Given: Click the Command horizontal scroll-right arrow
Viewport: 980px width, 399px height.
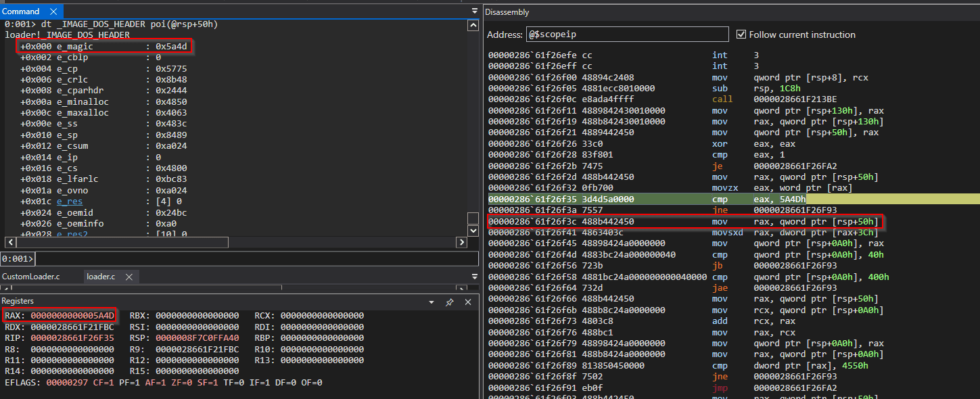Looking at the screenshot, I should coord(463,242).
